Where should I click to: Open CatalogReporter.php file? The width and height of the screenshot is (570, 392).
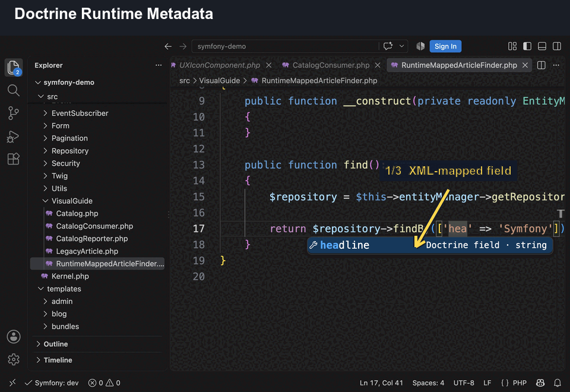coord(91,239)
